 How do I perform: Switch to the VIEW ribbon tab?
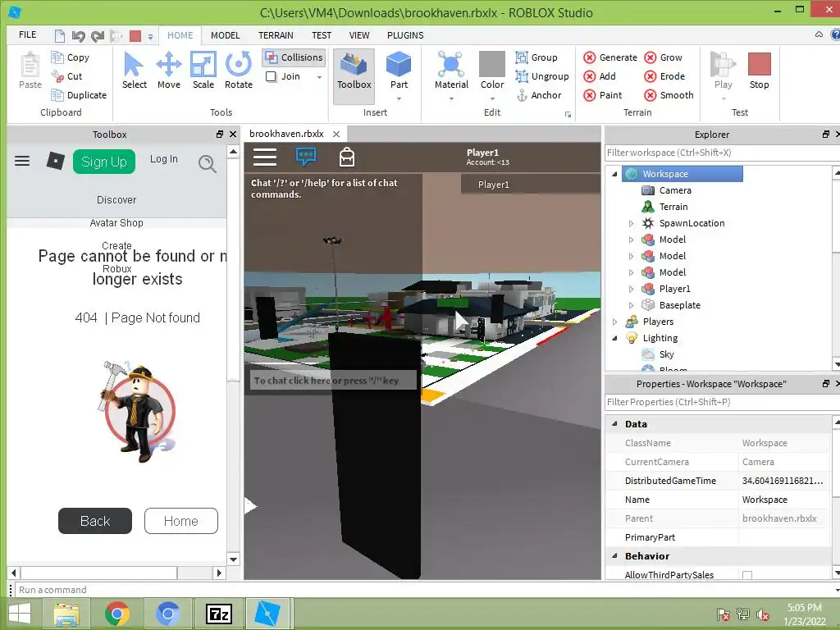[x=359, y=35]
